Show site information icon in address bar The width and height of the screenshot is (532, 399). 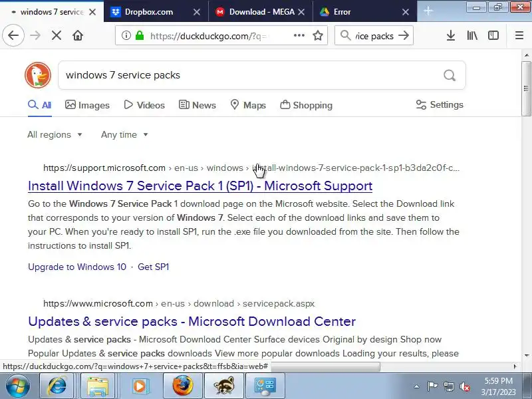126,35
